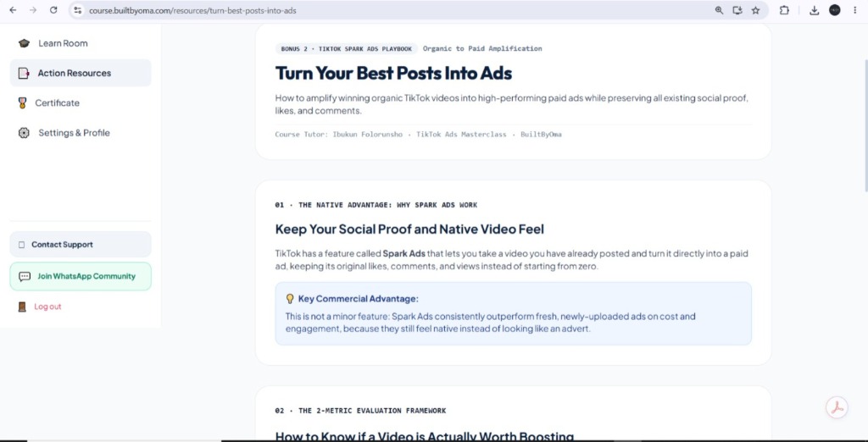
Task: Click the Turn Your Best Posts Into Ads heading
Action: [393, 73]
